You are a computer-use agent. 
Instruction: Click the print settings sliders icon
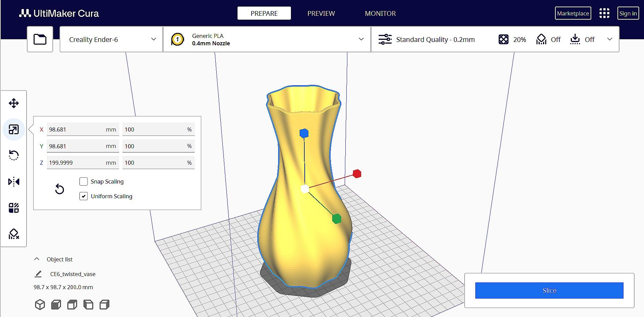[385, 39]
